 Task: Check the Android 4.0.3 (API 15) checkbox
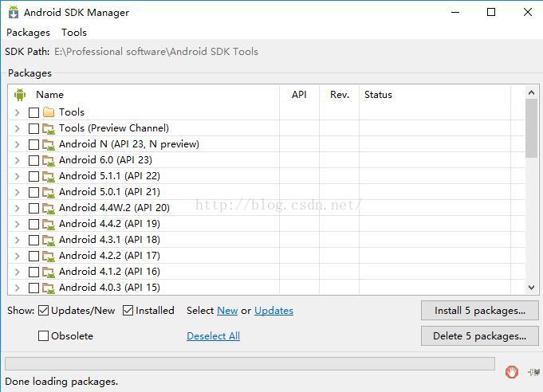pos(33,288)
